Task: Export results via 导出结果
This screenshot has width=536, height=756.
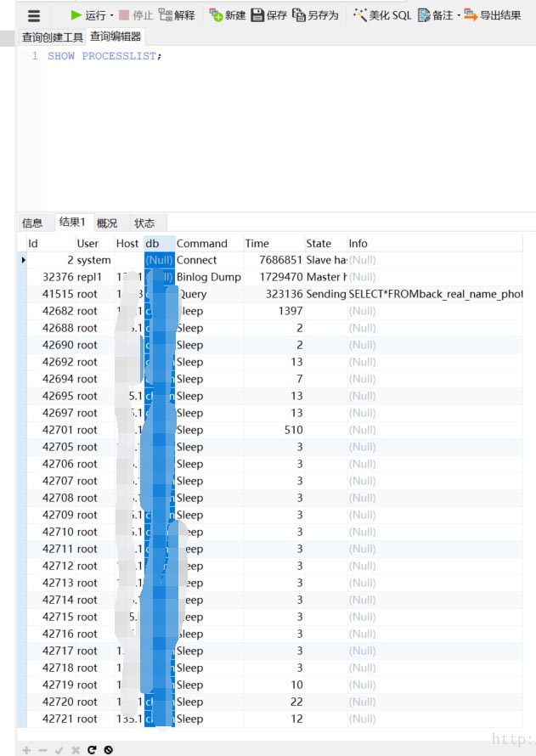Action: tap(493, 15)
